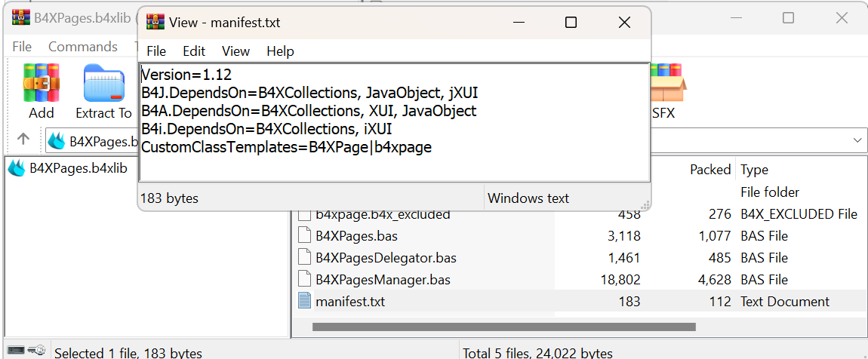Sort by the Type column header
This screenshot has height=359, width=868.
point(754,170)
